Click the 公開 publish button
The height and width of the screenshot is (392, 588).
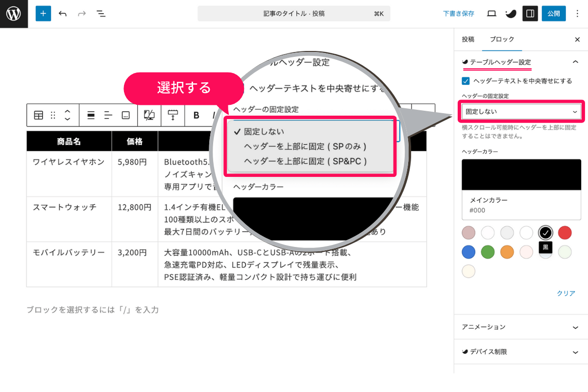coord(553,13)
